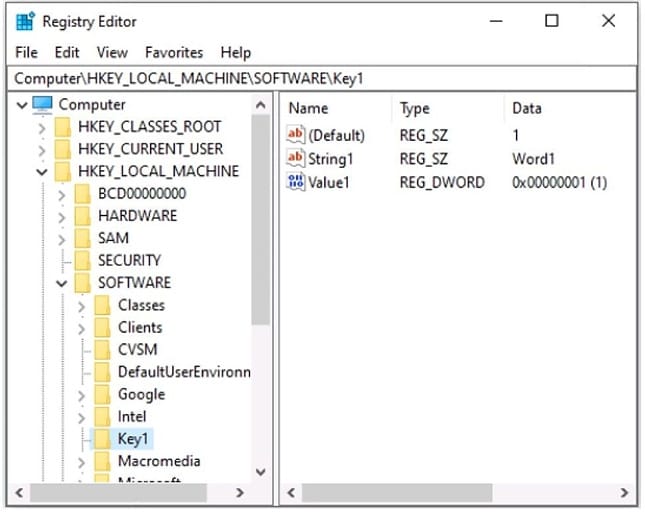Click the String1 value's ab string icon
Screen dimensions: 645x513
click(295, 158)
